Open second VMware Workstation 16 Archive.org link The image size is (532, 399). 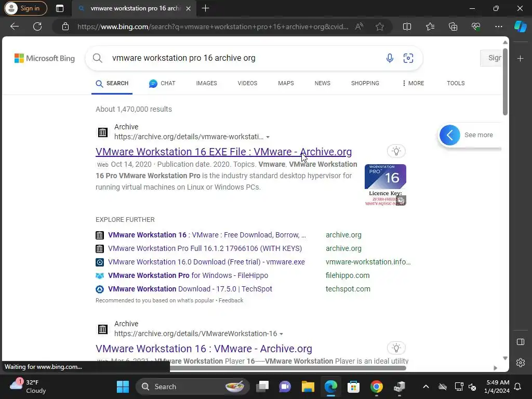coord(204,349)
